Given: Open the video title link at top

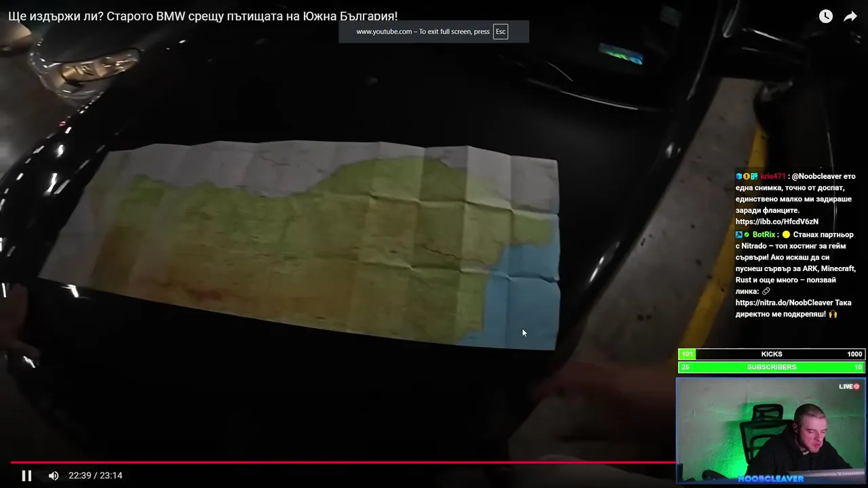Looking at the screenshot, I should pos(203,16).
